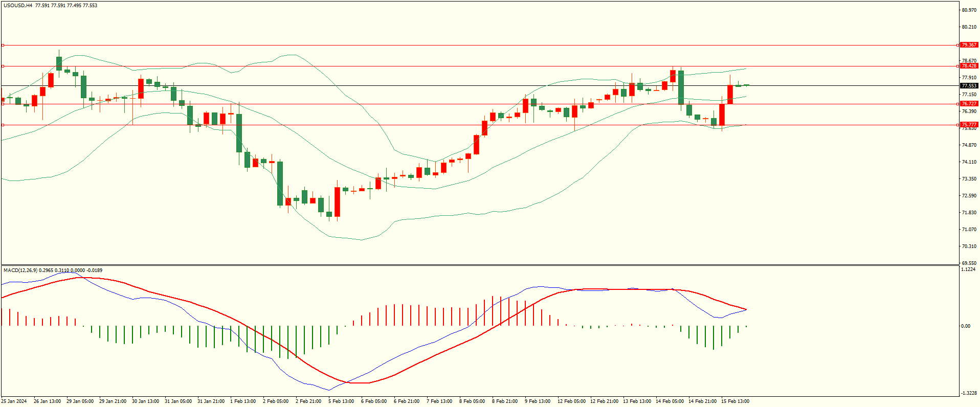Screen dimensions: 980x407
Task: Click the current price 77.553 label
Action: click(x=969, y=86)
